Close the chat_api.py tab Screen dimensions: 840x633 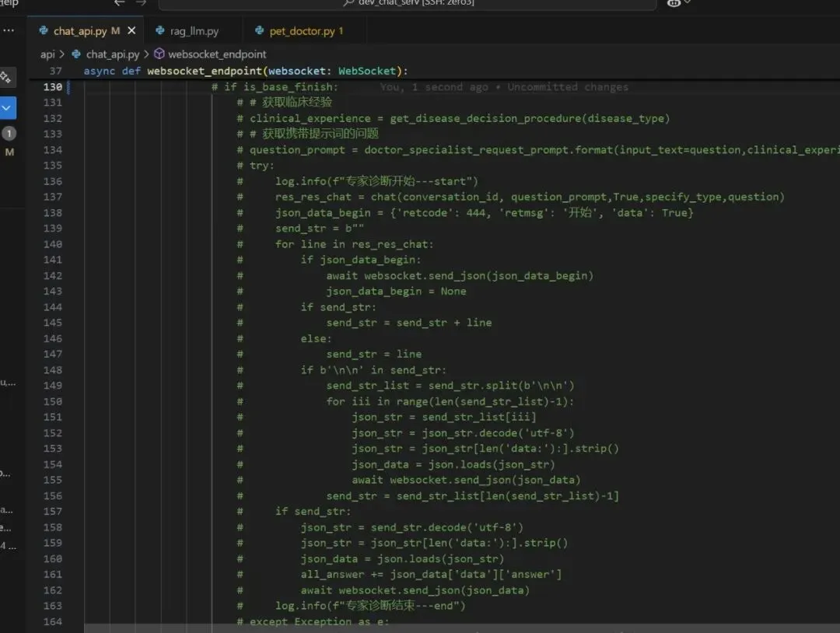pyautogui.click(x=131, y=30)
